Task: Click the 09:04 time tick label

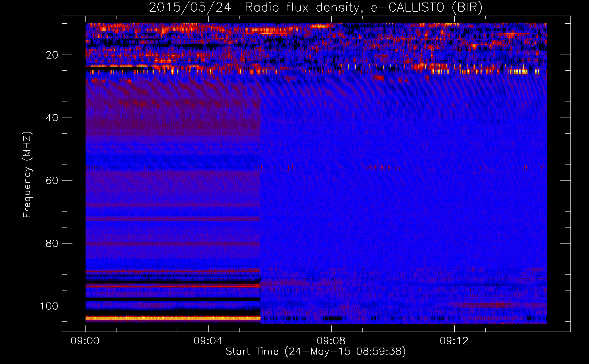Action: pos(208,341)
